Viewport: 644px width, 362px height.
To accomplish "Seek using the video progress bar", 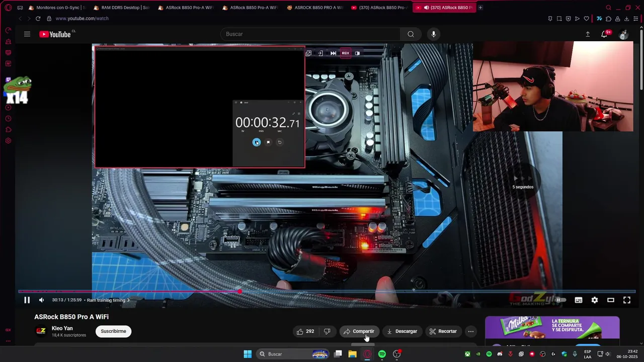I will click(x=327, y=292).
